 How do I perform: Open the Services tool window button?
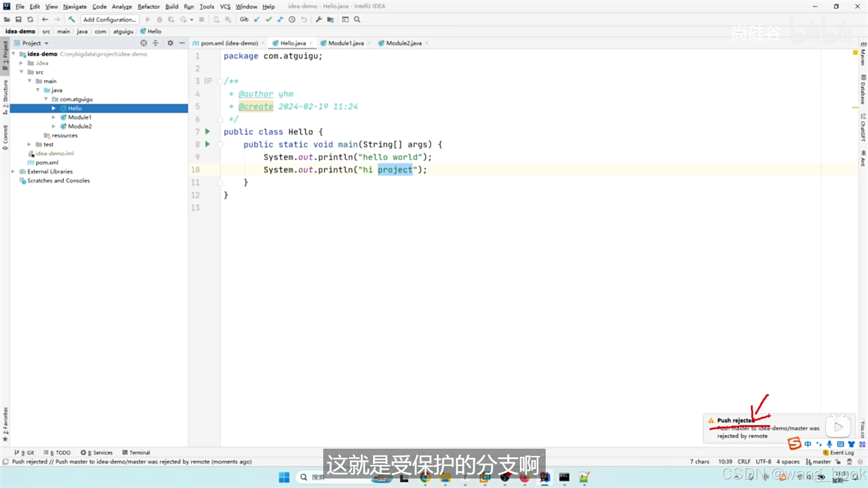point(96,452)
